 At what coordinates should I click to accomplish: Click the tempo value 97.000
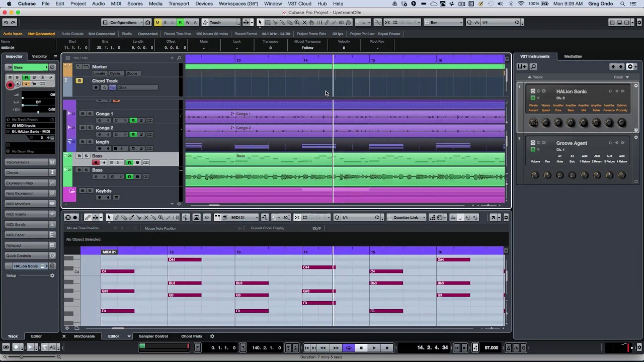point(491,347)
